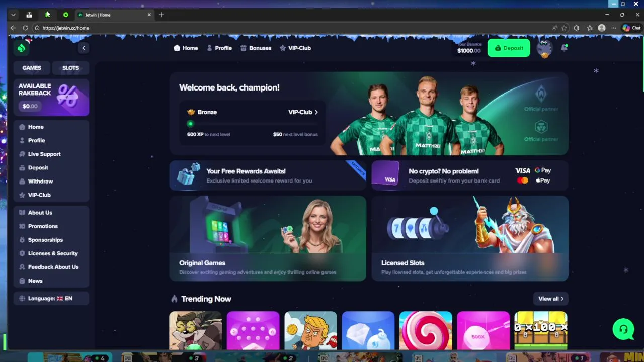This screenshot has width=644, height=362.
Task: Open the user avatar menu
Action: tap(544, 49)
